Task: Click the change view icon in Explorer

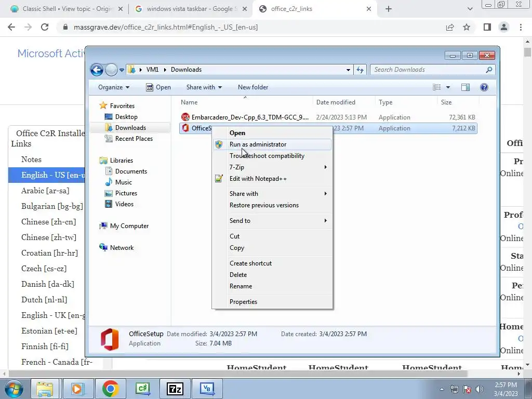Action: coord(436,87)
